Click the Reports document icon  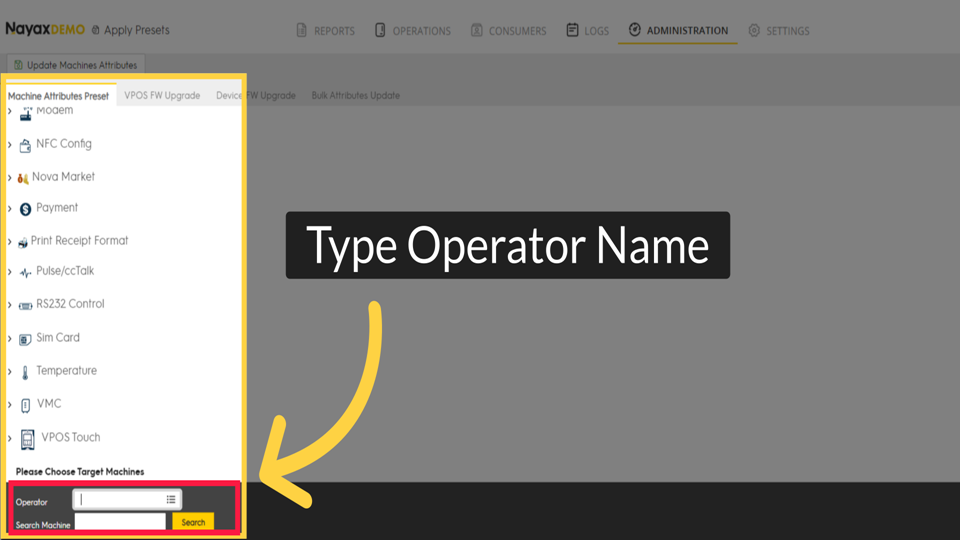[x=301, y=30]
